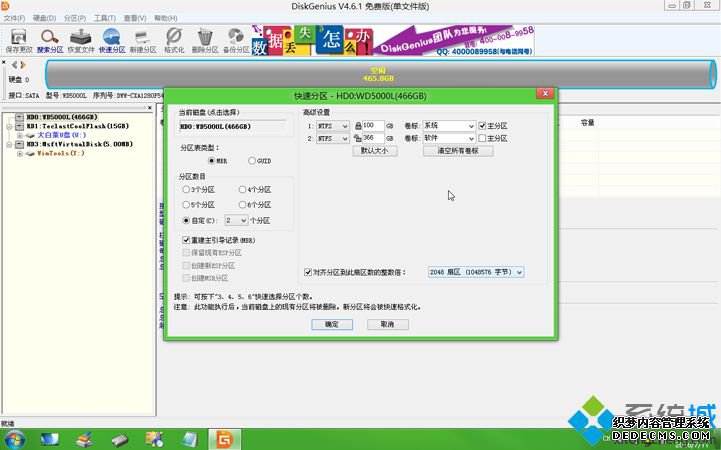Collapse the RD1:TeclastCoolFlash tree node
The height and width of the screenshot is (450, 721).
[x=9, y=126]
